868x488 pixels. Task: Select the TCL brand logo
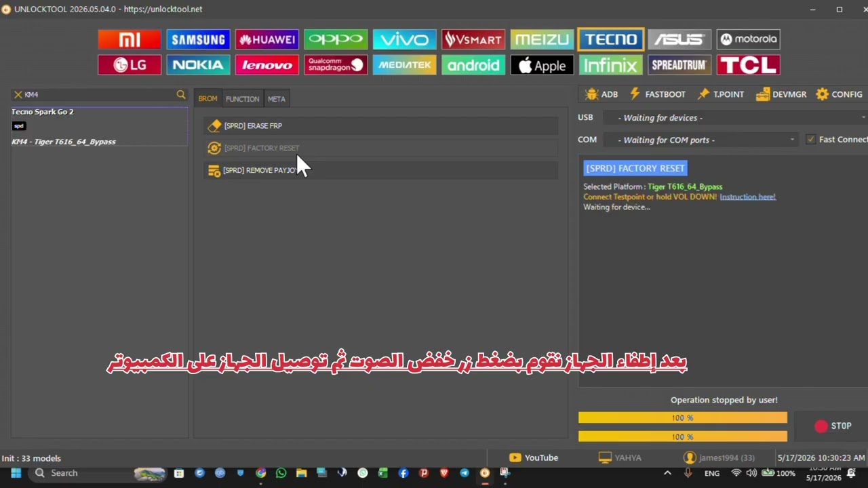tap(749, 65)
